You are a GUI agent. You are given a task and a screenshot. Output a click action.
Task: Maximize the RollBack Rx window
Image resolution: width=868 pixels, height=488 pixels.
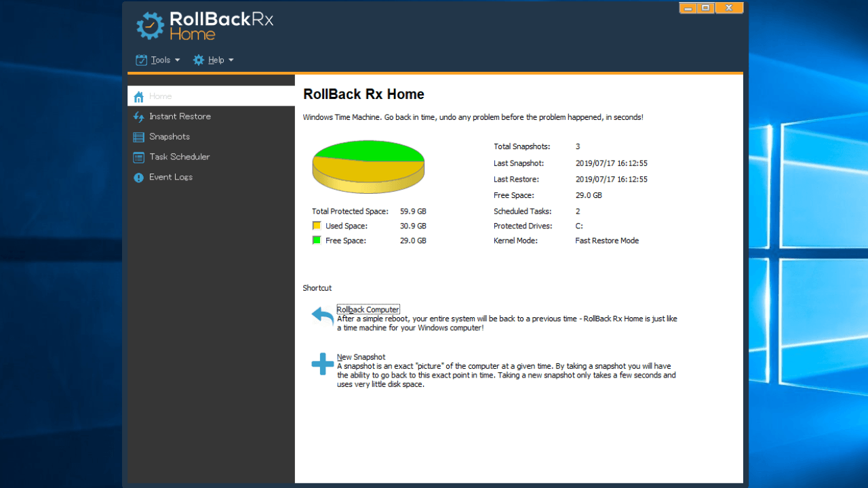[x=706, y=7]
